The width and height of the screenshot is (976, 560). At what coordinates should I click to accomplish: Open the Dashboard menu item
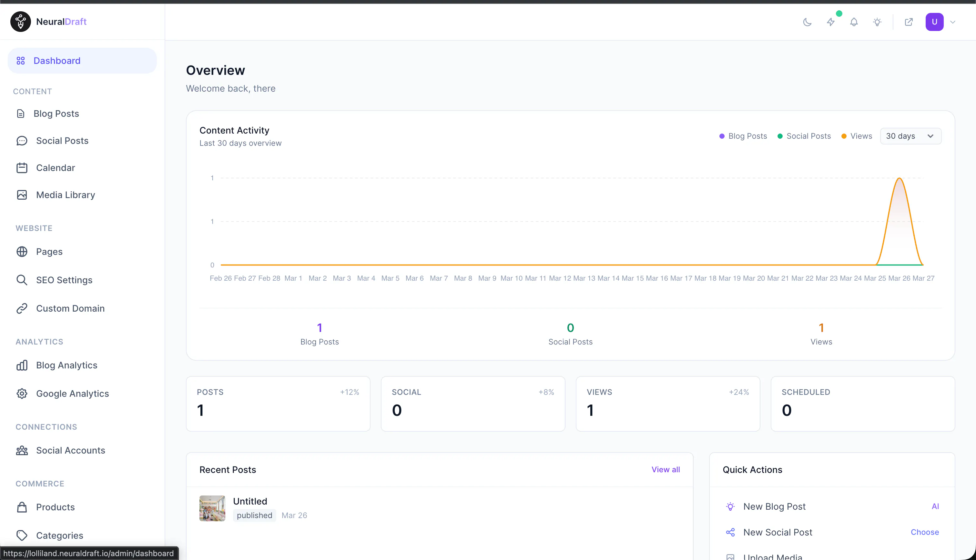[x=82, y=61]
